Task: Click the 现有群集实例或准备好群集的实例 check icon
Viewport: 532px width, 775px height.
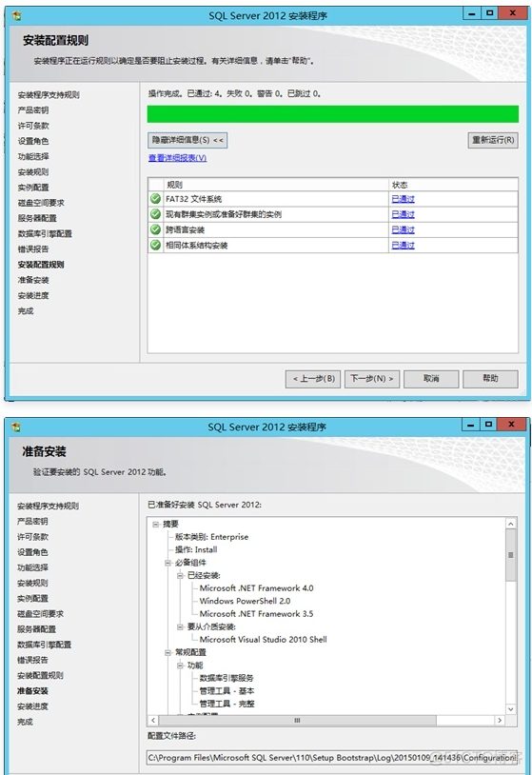Action: tap(155, 214)
